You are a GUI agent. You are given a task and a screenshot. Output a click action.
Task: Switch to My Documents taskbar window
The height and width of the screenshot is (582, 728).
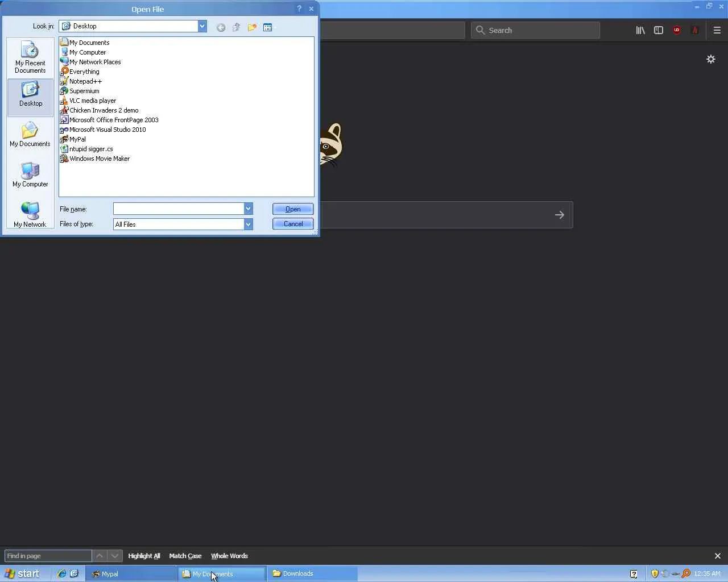[222, 574]
